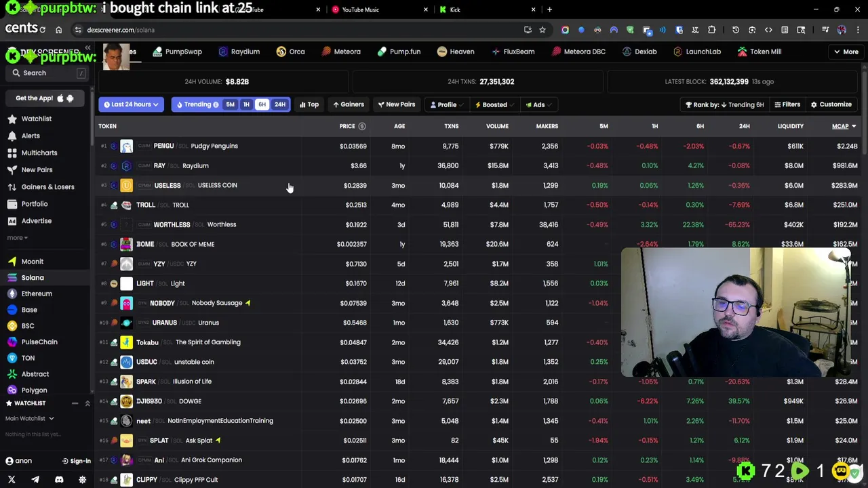Select Meteora DBC tab

578,52
